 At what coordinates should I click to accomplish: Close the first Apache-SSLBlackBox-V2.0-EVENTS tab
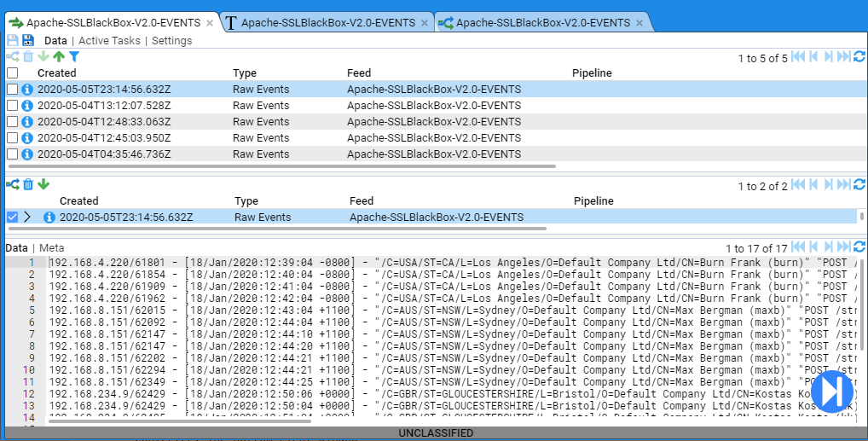(x=210, y=23)
